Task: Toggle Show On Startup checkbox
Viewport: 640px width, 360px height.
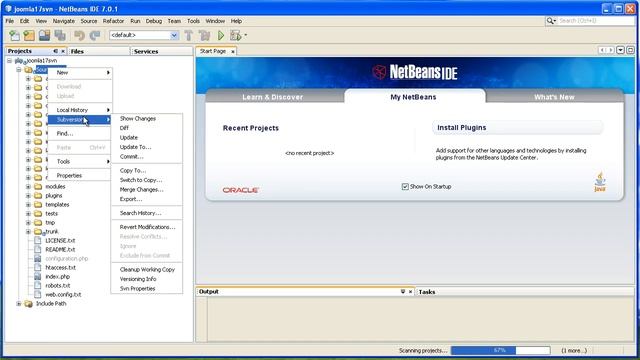Action: 405,187
